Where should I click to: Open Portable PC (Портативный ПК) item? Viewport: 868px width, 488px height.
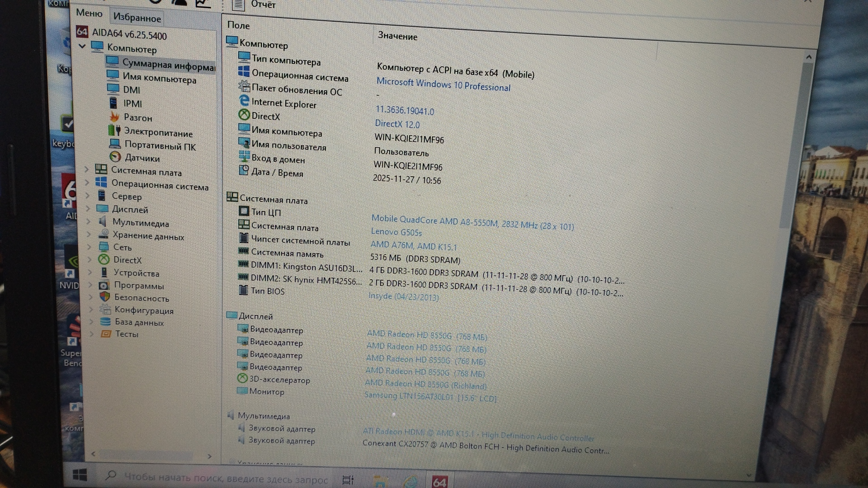pyautogui.click(x=160, y=146)
